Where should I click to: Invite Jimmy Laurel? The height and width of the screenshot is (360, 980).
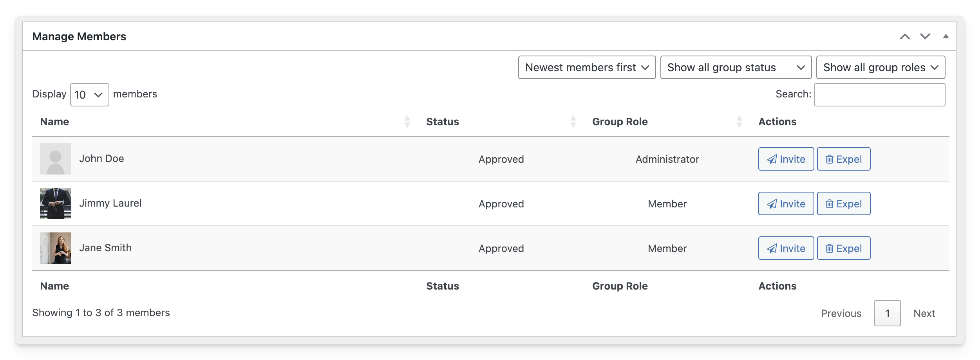coord(786,203)
